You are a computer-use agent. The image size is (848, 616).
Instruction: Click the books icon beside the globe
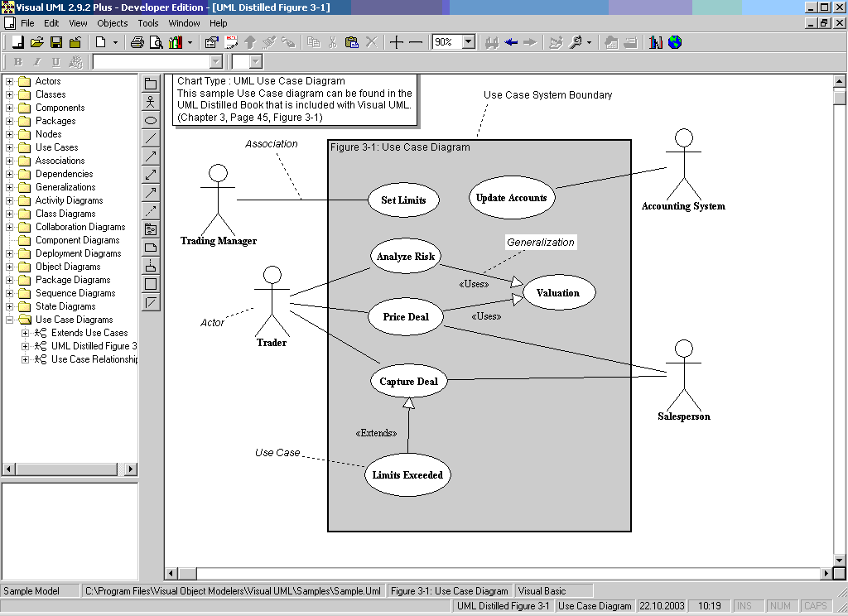click(x=656, y=42)
